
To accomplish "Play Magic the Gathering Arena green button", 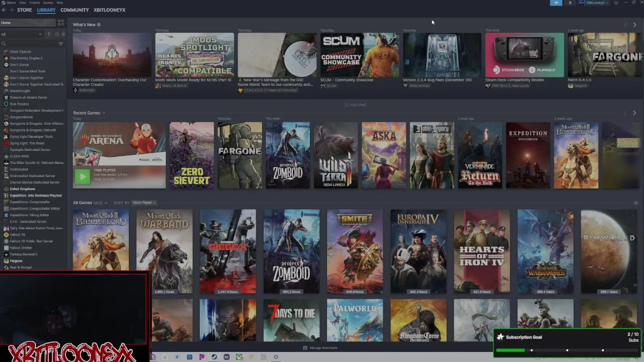I will [x=83, y=176].
